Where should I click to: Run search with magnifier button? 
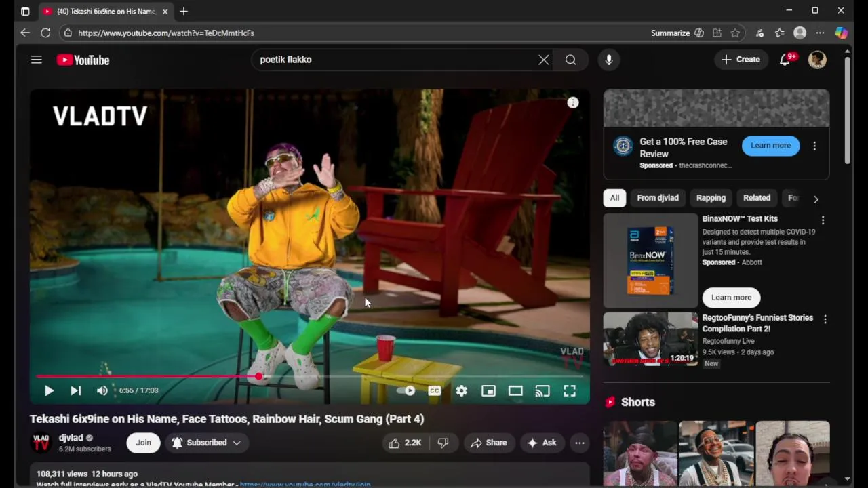(570, 60)
